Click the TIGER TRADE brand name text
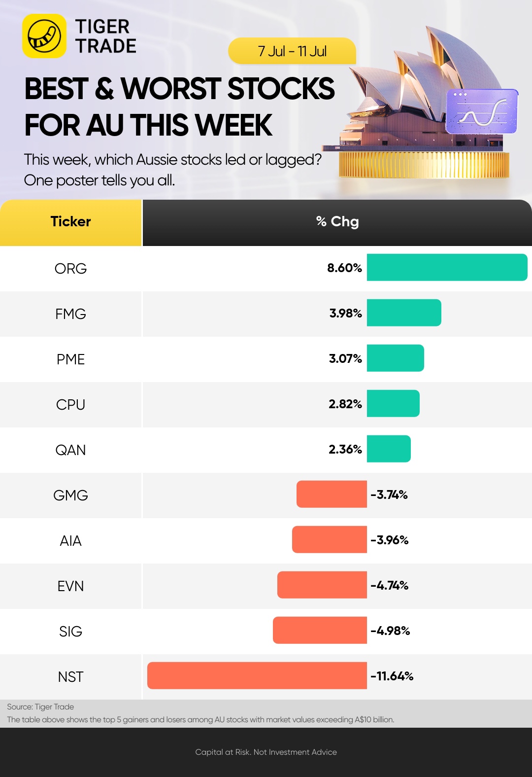This screenshot has width=532, height=777. [105, 36]
